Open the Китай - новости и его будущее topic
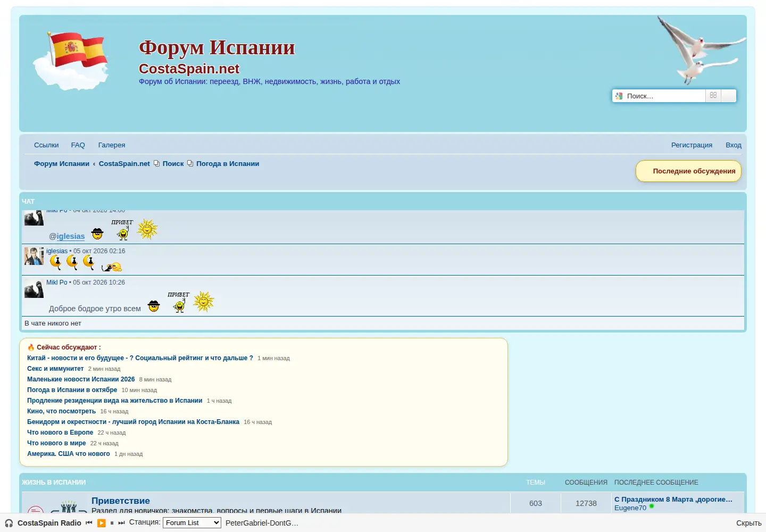 pyautogui.click(x=140, y=358)
